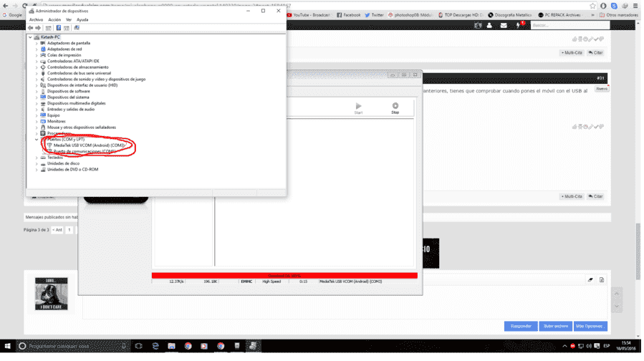Click the bookmark star in browser address bar

pyautogui.click(x=592, y=6)
